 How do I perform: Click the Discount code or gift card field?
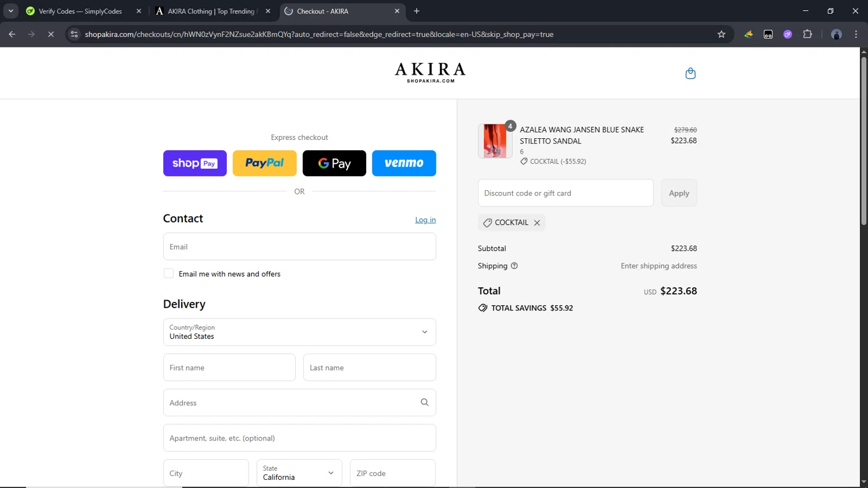coord(565,193)
